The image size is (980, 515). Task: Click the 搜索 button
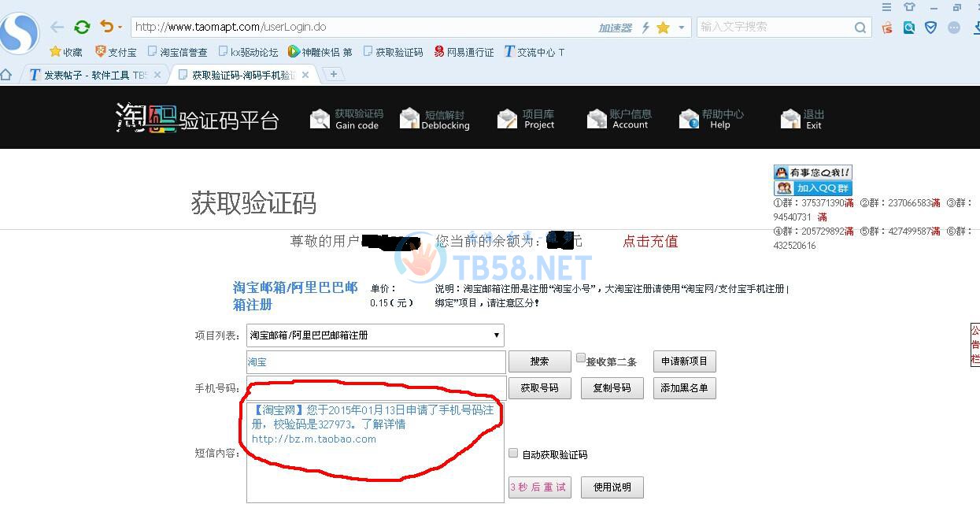[x=539, y=361]
